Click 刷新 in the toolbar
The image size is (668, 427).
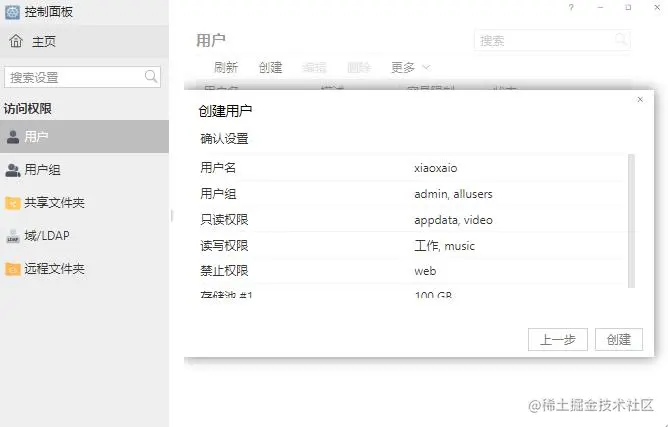[226, 67]
